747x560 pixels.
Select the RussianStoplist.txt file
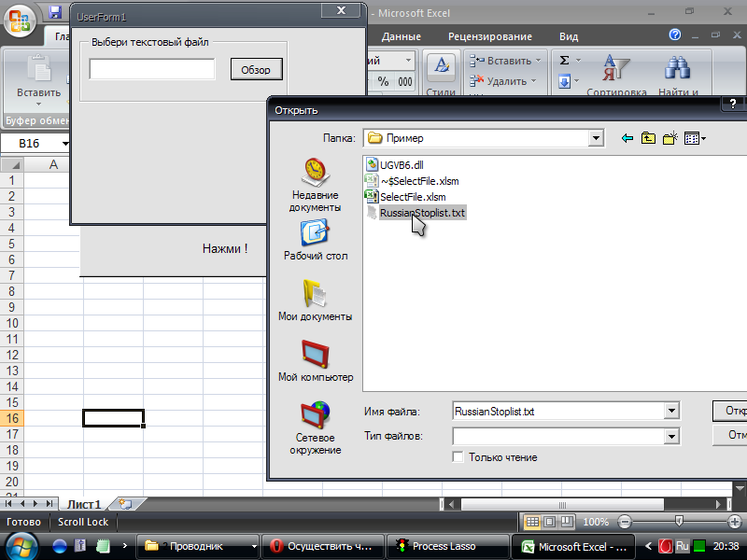[416, 213]
